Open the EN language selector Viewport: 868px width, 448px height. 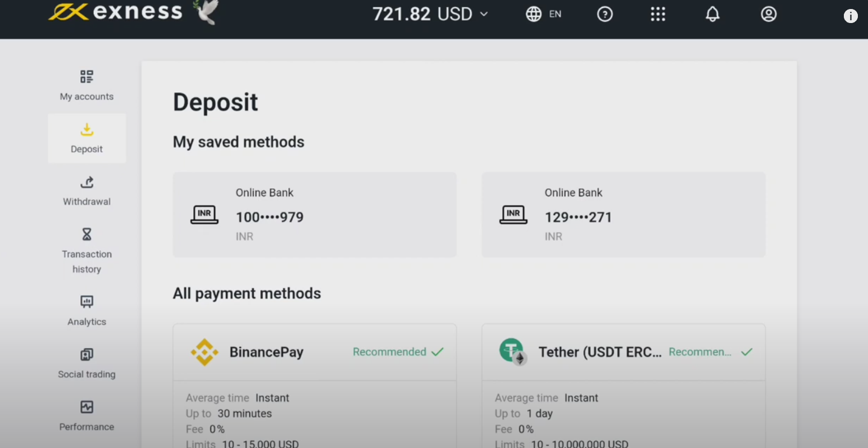click(x=555, y=14)
